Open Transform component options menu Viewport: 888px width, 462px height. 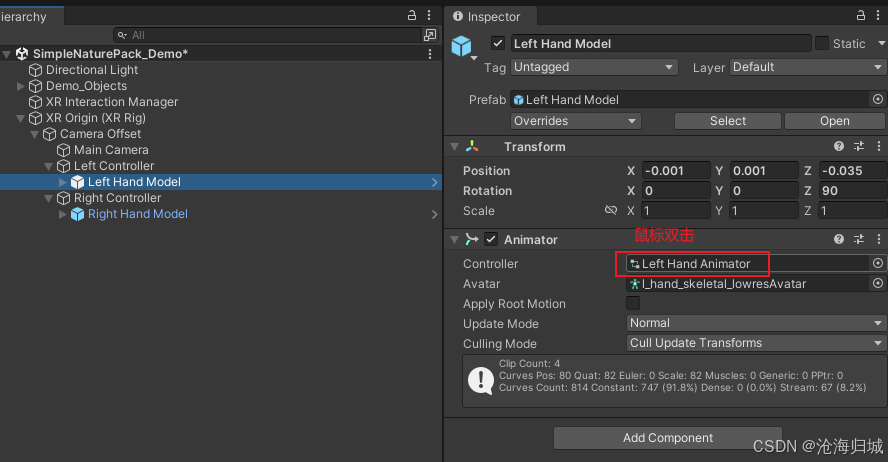[878, 146]
